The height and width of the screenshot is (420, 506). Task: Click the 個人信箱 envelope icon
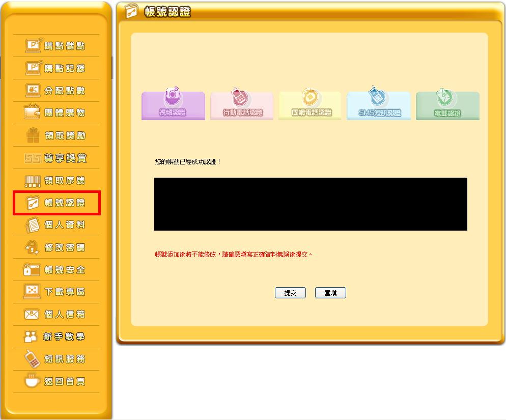(x=32, y=314)
